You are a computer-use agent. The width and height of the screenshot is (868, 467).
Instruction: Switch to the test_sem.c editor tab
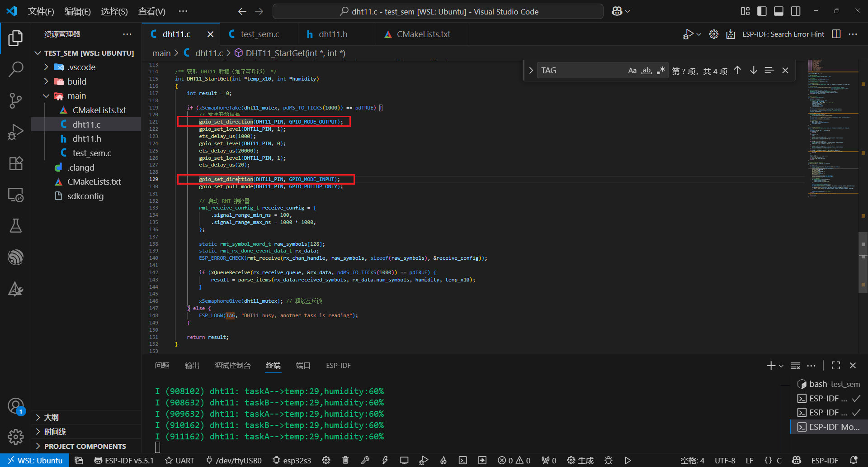tap(259, 34)
